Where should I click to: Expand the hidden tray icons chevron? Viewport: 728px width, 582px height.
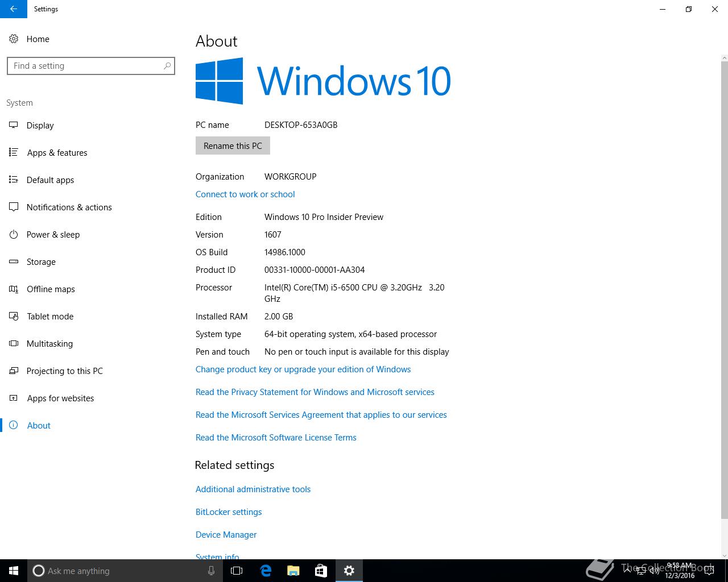pyautogui.click(x=628, y=571)
